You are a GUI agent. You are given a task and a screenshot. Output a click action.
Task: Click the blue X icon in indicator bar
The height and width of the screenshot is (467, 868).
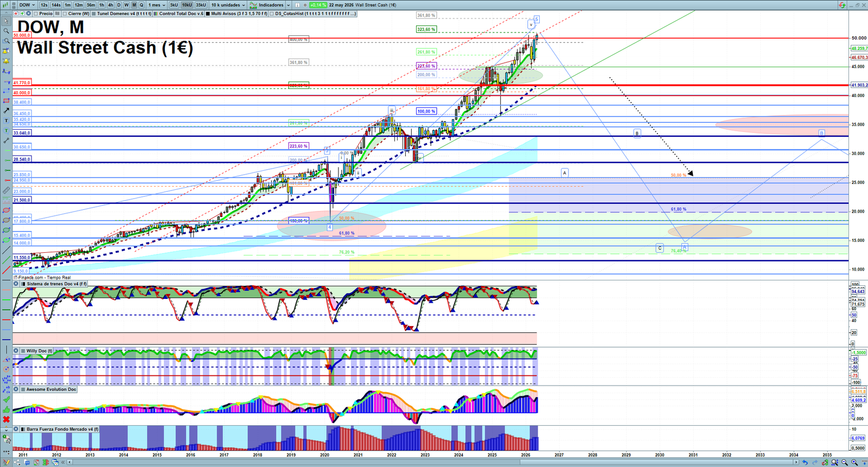(x=28, y=14)
